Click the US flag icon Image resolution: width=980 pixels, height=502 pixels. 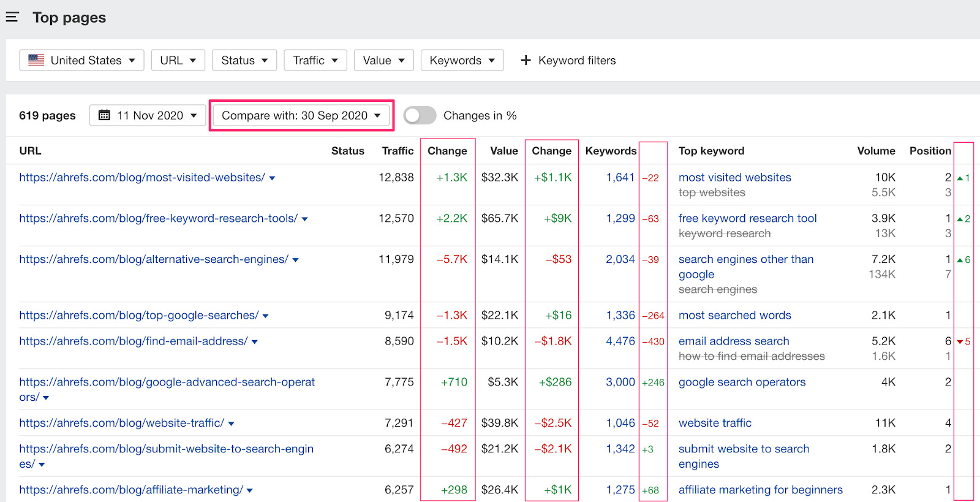(x=36, y=60)
